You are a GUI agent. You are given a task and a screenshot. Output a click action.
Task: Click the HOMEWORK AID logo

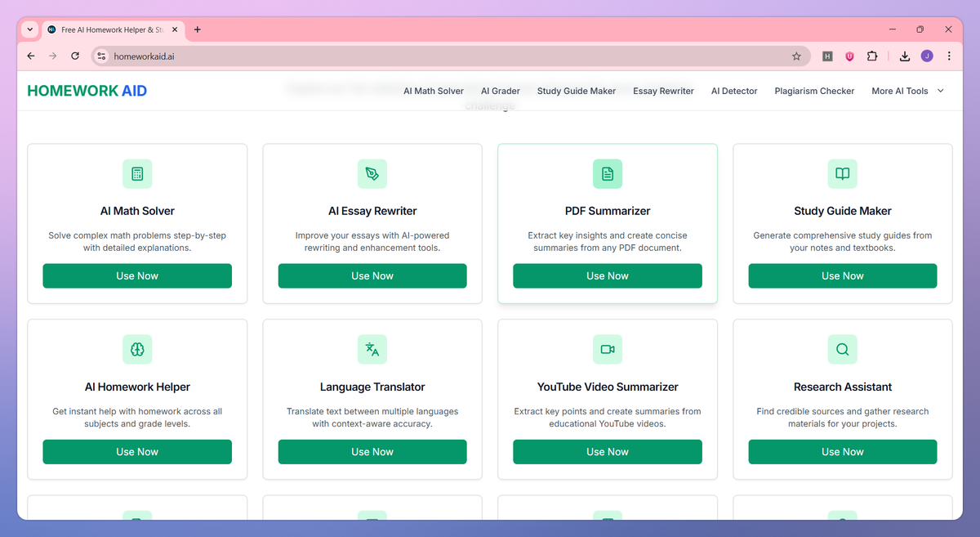pyautogui.click(x=87, y=90)
